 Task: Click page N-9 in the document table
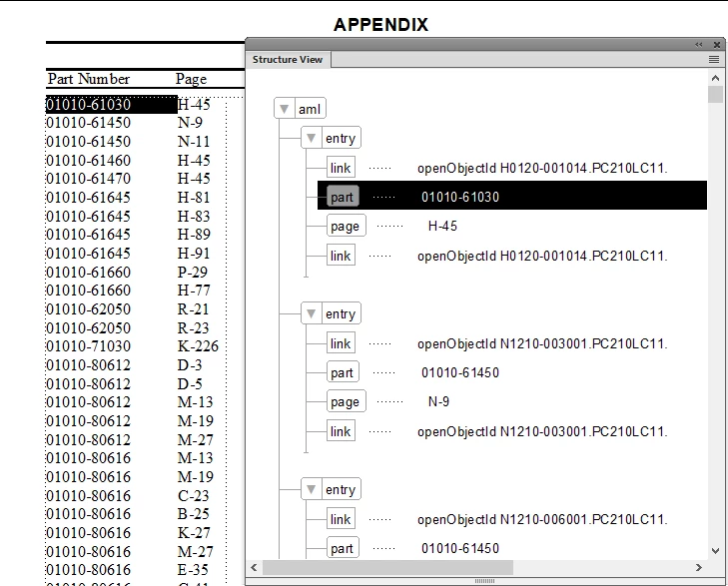tap(190, 123)
